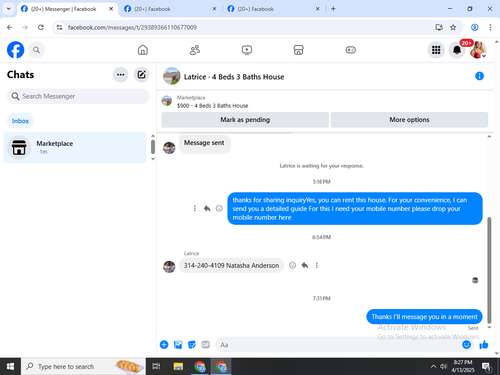The width and height of the screenshot is (500, 375).
Task: Open File Explorer from the taskbar
Action: click(178, 366)
